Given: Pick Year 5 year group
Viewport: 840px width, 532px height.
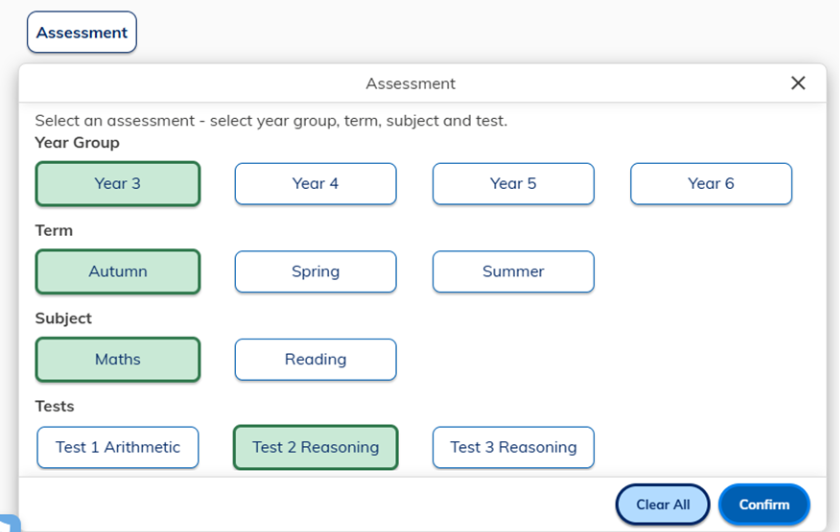Looking at the screenshot, I should [x=513, y=184].
